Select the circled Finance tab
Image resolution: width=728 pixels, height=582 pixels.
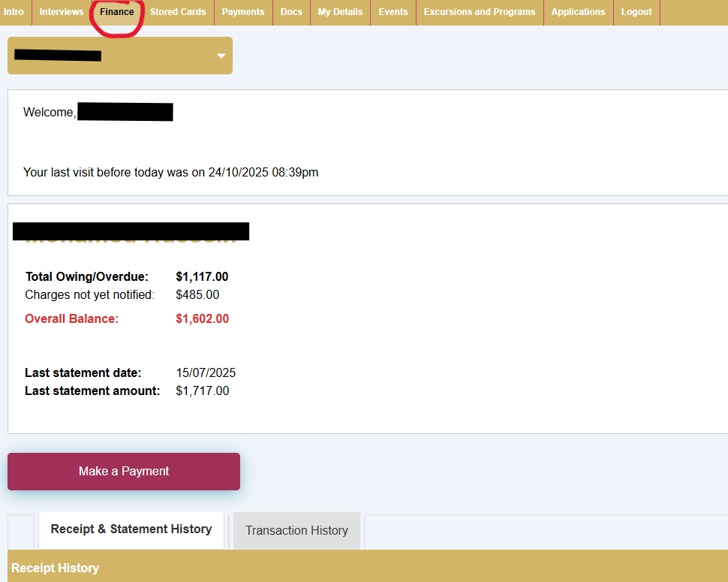[117, 12]
